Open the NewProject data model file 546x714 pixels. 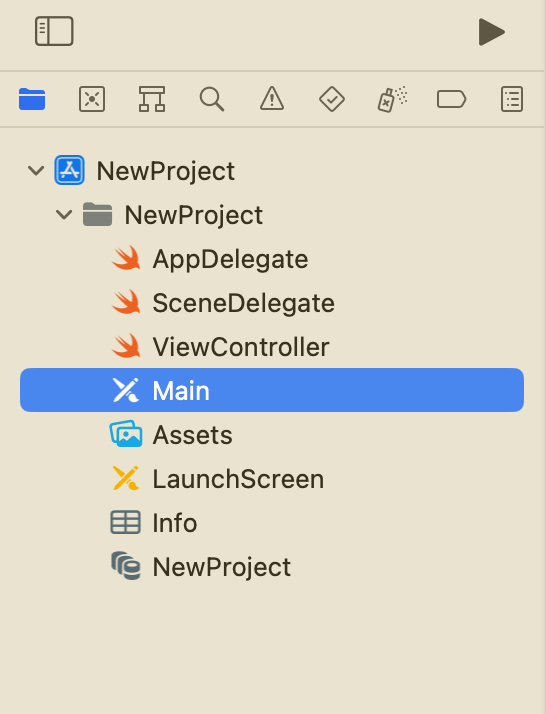coord(272,566)
